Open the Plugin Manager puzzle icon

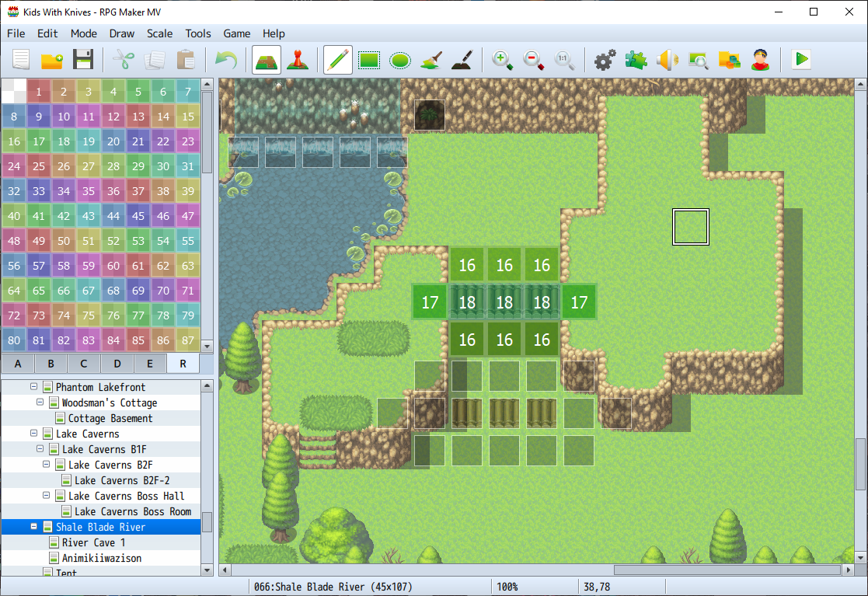(636, 60)
